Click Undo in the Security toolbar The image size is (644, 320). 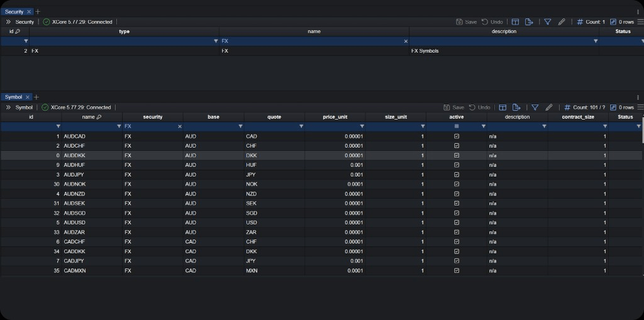[x=492, y=22]
